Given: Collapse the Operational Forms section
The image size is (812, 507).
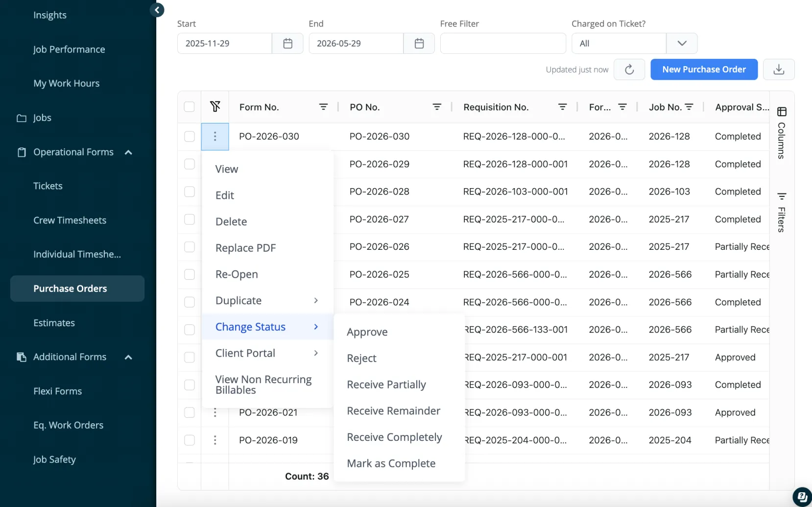Looking at the screenshot, I should (x=128, y=152).
